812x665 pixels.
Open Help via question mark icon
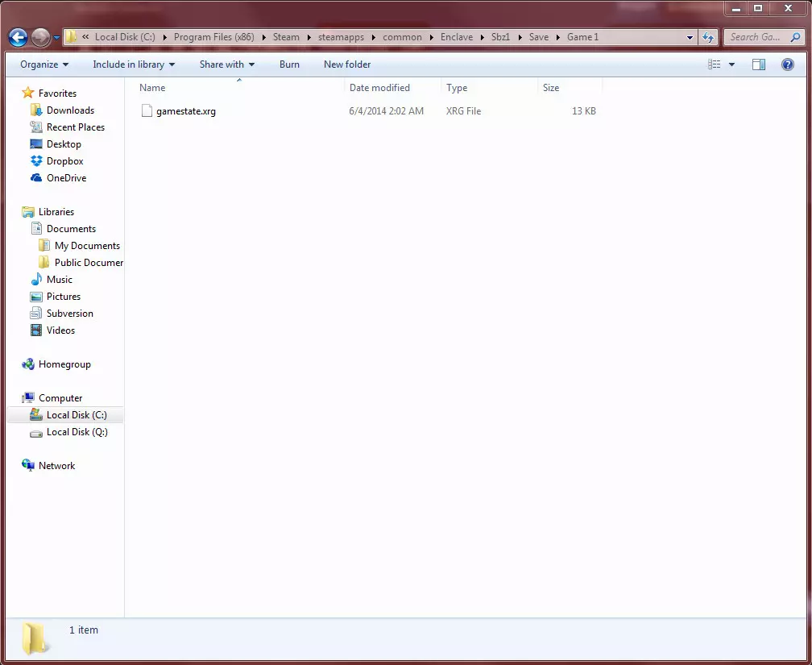[788, 64]
